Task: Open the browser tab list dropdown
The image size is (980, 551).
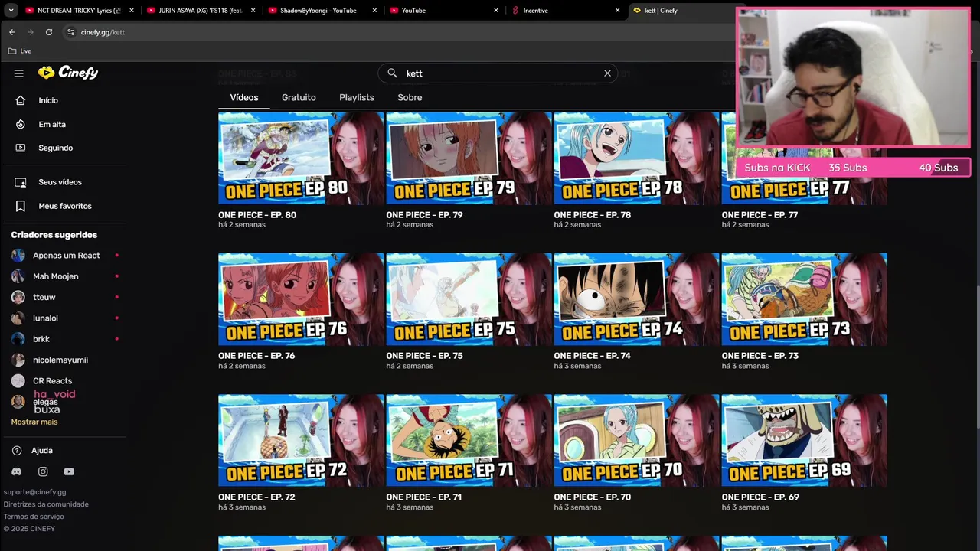Action: tap(11, 11)
